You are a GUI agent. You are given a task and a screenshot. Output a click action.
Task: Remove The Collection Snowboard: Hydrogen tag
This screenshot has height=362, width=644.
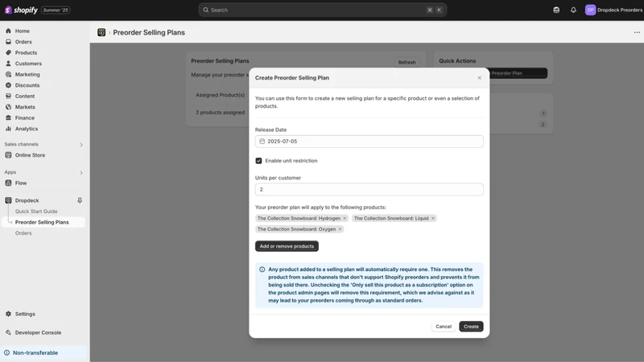point(345,218)
